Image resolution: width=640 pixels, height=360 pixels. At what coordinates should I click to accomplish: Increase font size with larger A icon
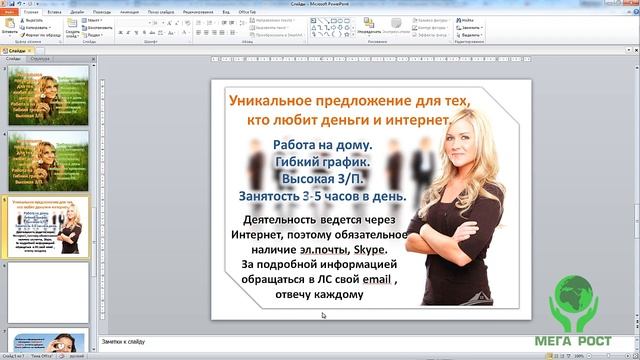click(169, 23)
